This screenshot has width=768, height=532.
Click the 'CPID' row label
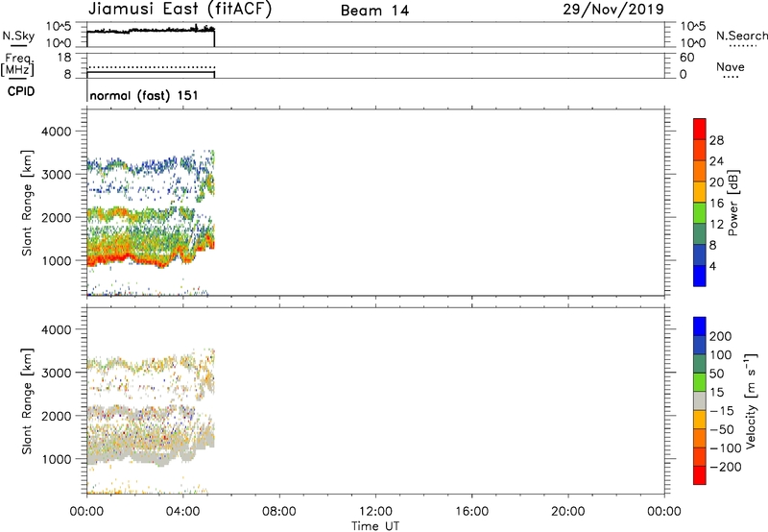click(21, 91)
